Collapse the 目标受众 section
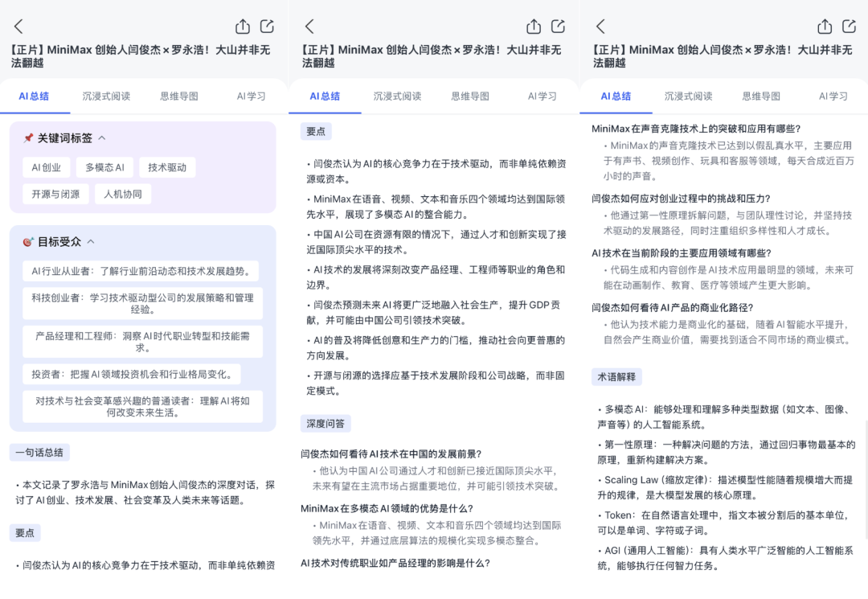This screenshot has width=868, height=599. tap(91, 241)
